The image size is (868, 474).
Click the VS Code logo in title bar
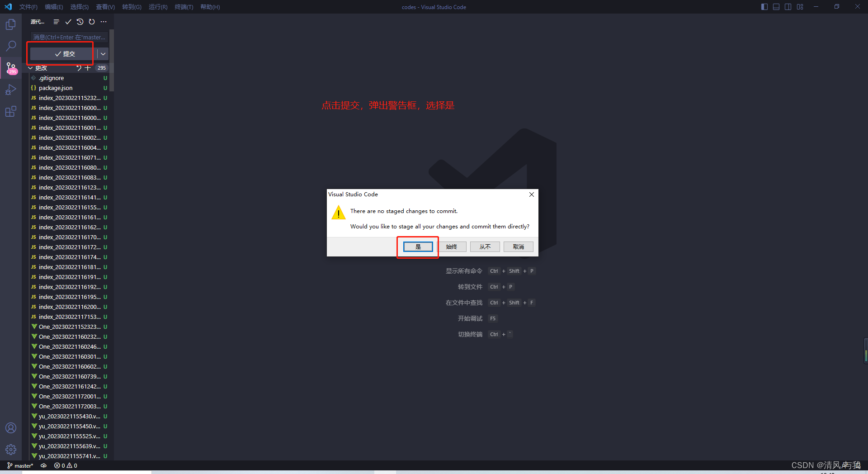8,7
